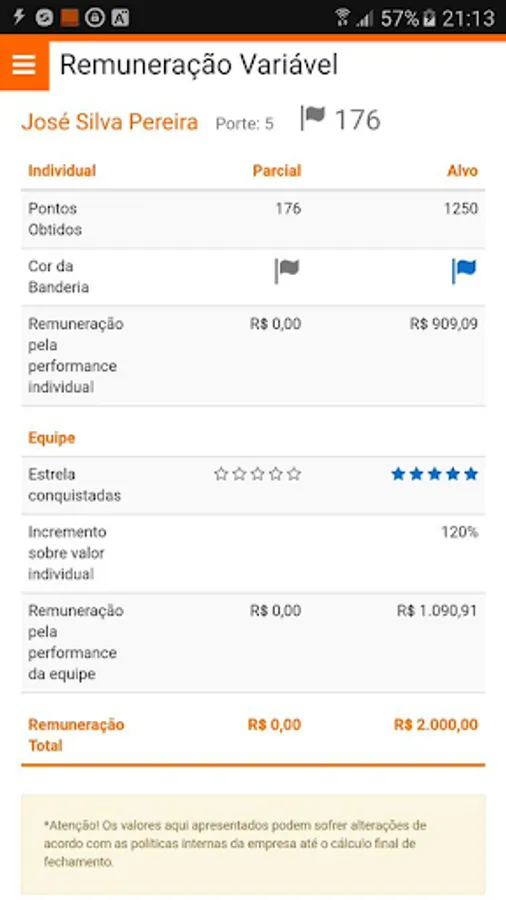The image size is (506, 900).
Task: Select the Individual section header
Action: point(62,171)
